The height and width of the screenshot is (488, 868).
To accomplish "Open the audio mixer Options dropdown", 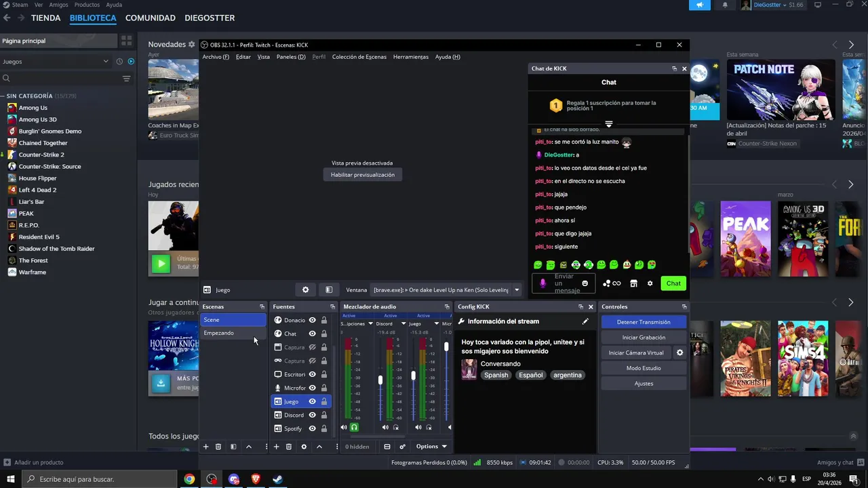I will click(432, 447).
